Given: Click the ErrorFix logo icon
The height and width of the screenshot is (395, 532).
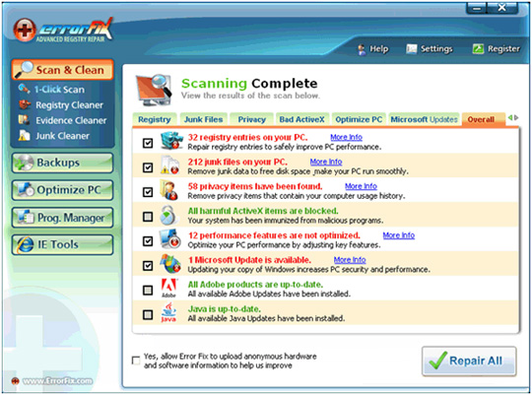Looking at the screenshot, I should (x=25, y=30).
